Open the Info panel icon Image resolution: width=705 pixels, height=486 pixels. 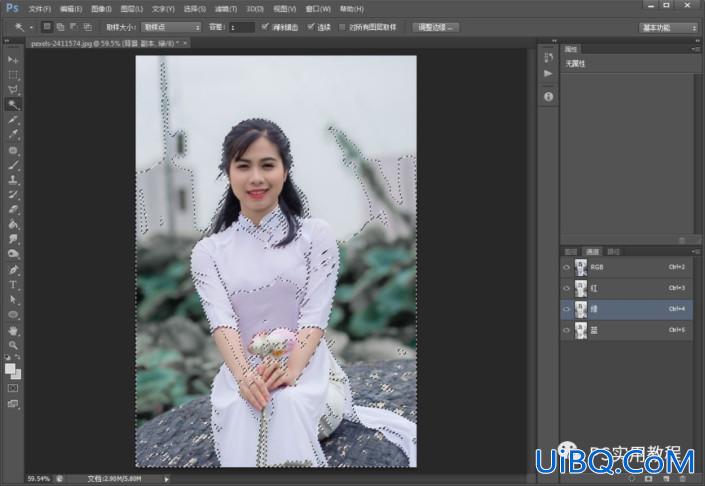[548, 96]
